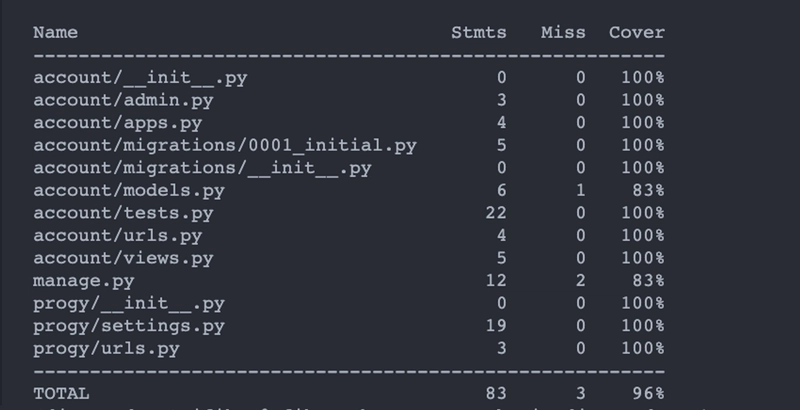Select the account/tests.py row name
Screen dimensions: 800x410
123,213
